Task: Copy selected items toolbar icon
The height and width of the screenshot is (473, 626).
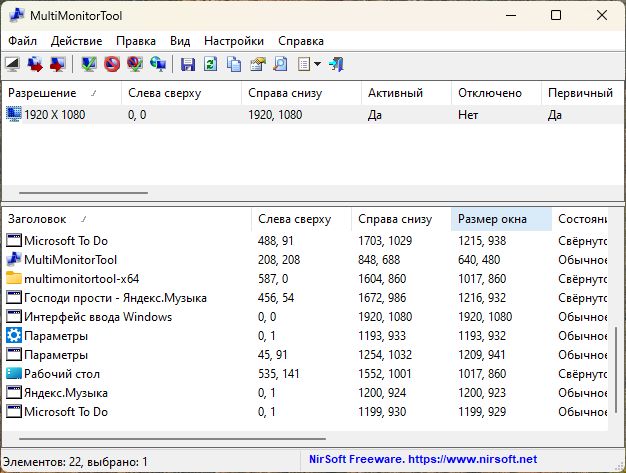Action: [x=234, y=64]
